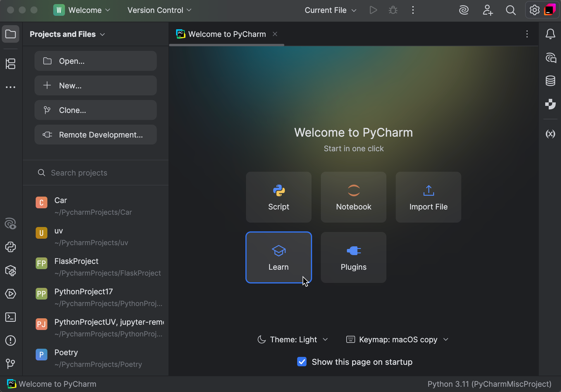Disable Show this page on startup

[302, 362]
